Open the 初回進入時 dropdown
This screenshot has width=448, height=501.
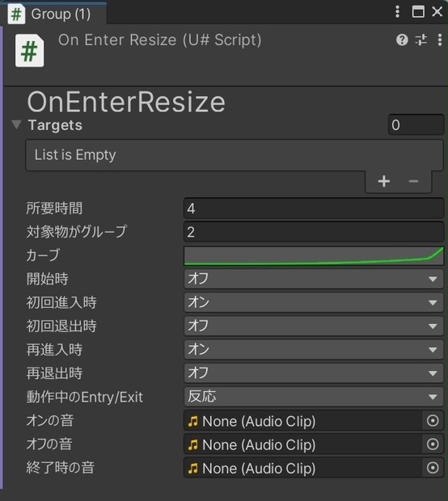314,302
